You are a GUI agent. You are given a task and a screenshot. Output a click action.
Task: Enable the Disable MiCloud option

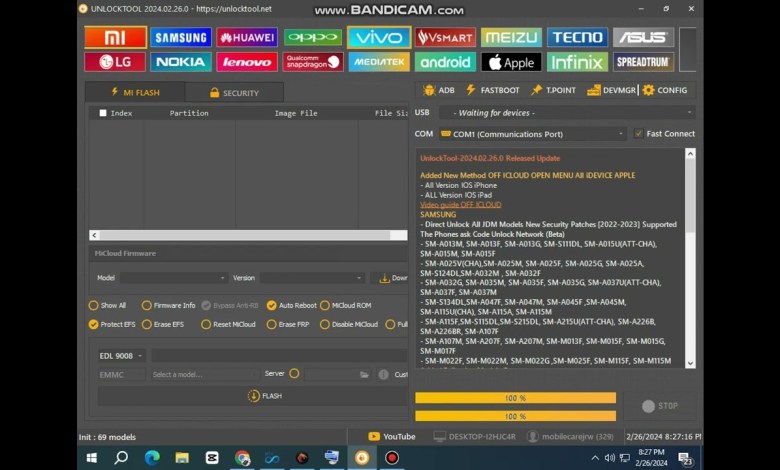coord(349,324)
